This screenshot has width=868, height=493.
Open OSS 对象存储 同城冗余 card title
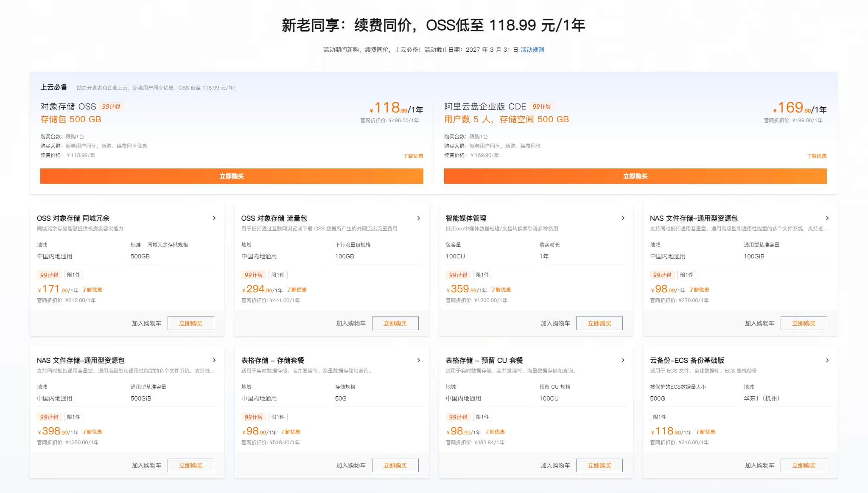73,218
